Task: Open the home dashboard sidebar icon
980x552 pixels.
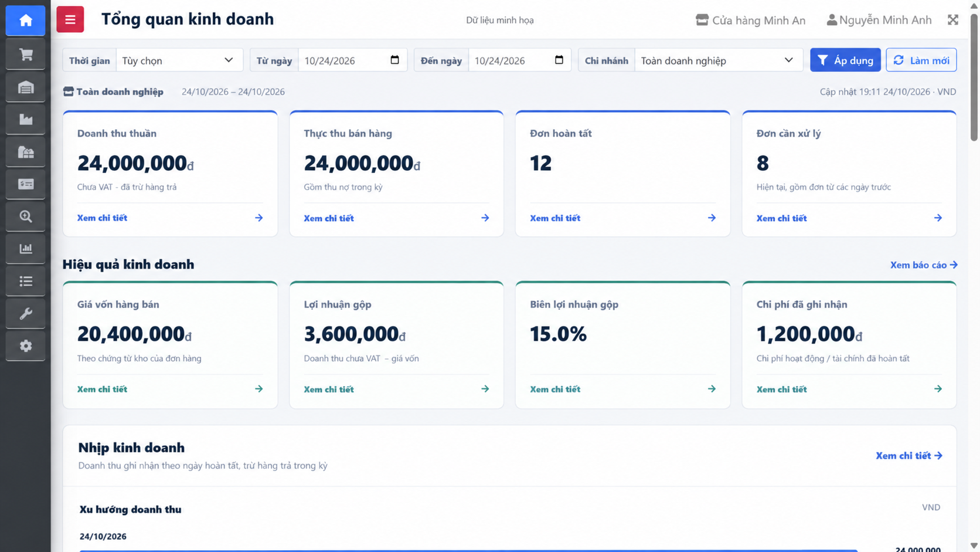Action: (25, 21)
